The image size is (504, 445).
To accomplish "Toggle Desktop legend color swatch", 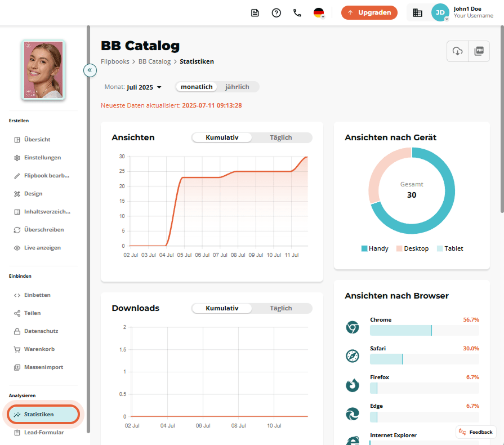I will [399, 248].
